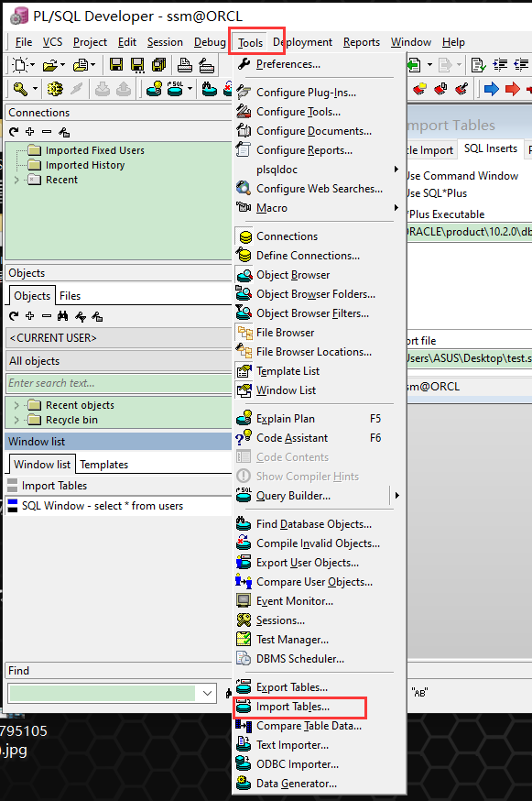Click the Log on key icon
Image resolution: width=532 pixels, height=801 pixels.
click(x=20, y=90)
